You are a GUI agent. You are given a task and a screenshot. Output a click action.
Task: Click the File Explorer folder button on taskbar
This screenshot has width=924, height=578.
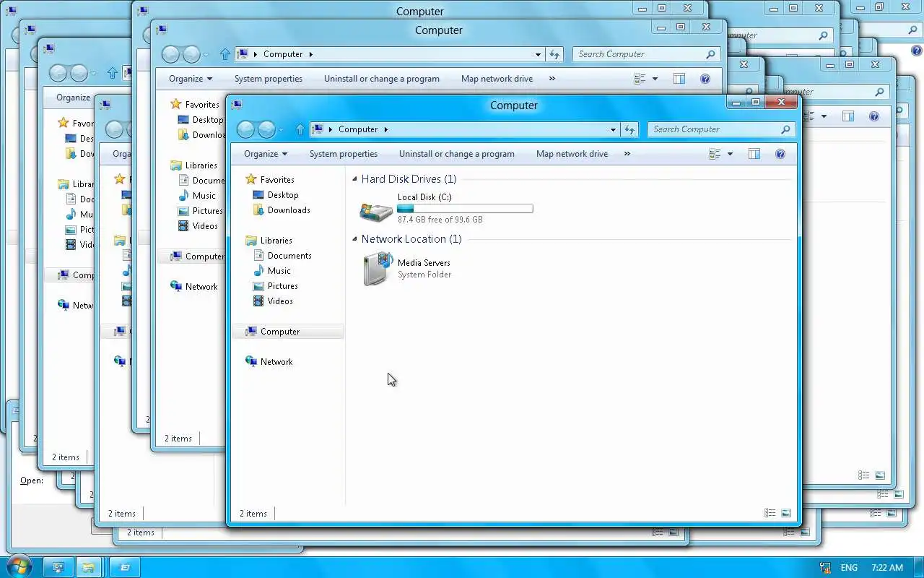tap(89, 567)
